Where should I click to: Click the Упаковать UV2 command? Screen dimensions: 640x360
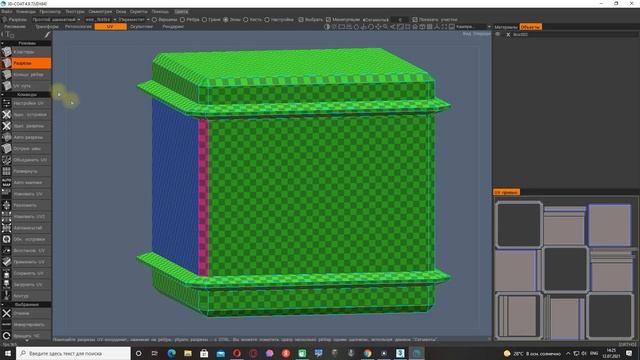pos(26,217)
